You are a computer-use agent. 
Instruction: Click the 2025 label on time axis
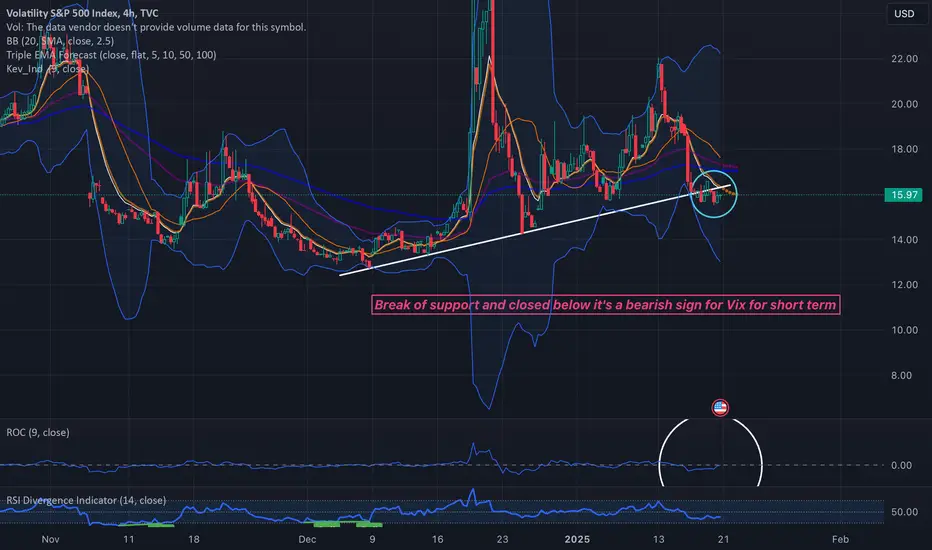[x=577, y=539]
